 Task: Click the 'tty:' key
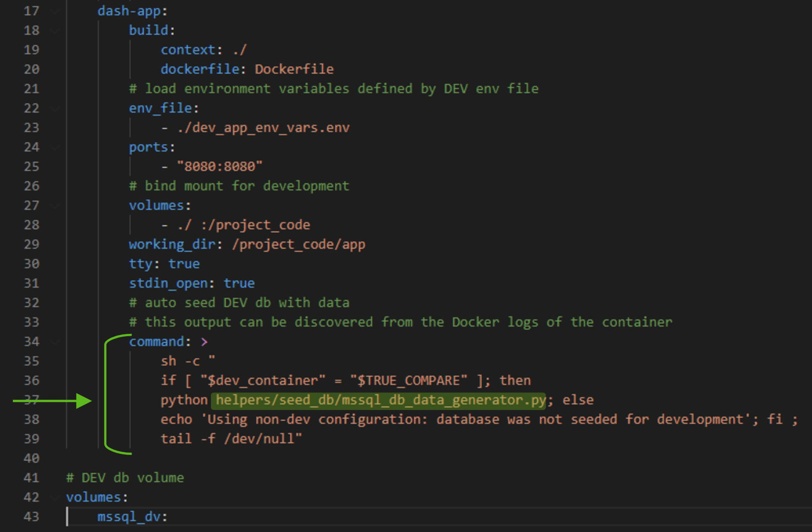pos(144,264)
